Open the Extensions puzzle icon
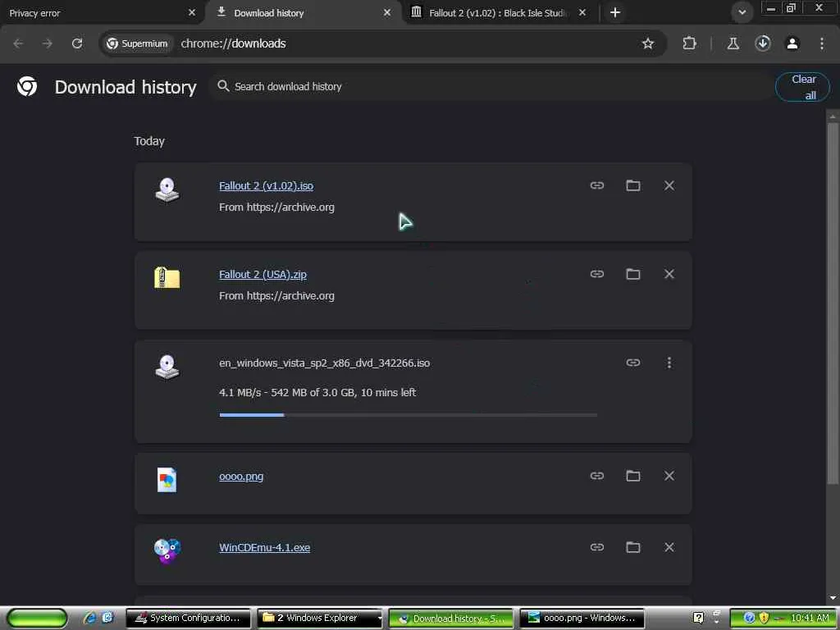This screenshot has width=840, height=630. (689, 43)
